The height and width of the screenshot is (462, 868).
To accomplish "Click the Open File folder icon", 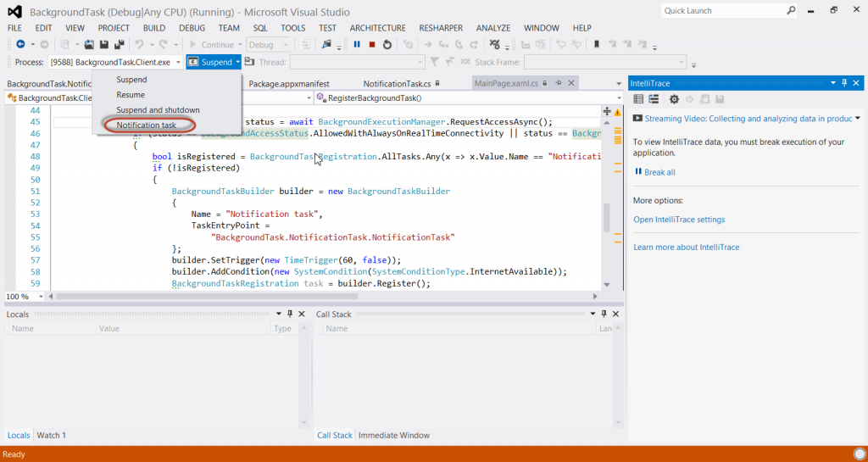I will pos(88,45).
